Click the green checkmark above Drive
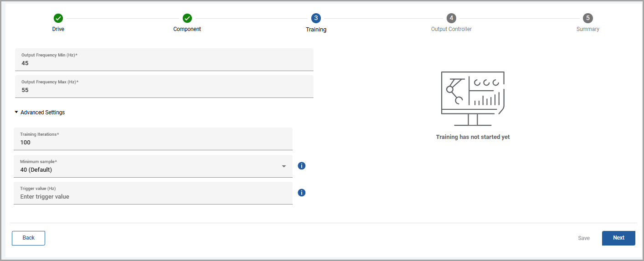 pyautogui.click(x=58, y=18)
